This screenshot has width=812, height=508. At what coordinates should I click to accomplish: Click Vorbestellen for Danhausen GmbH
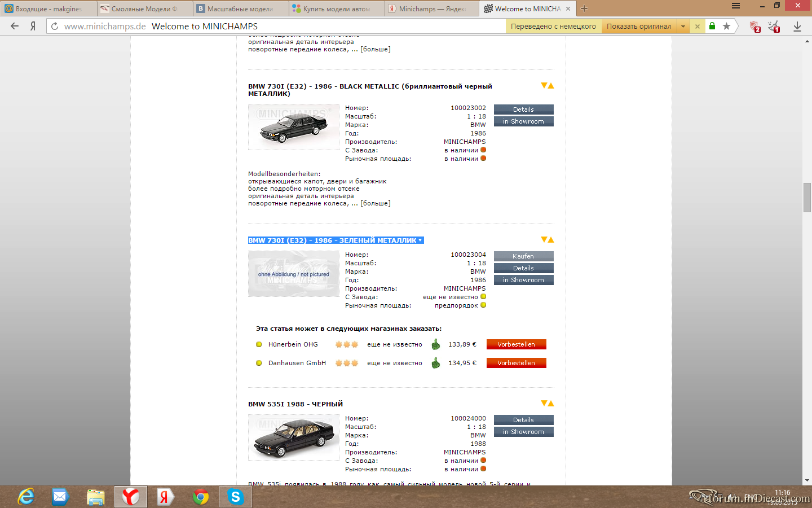point(516,363)
